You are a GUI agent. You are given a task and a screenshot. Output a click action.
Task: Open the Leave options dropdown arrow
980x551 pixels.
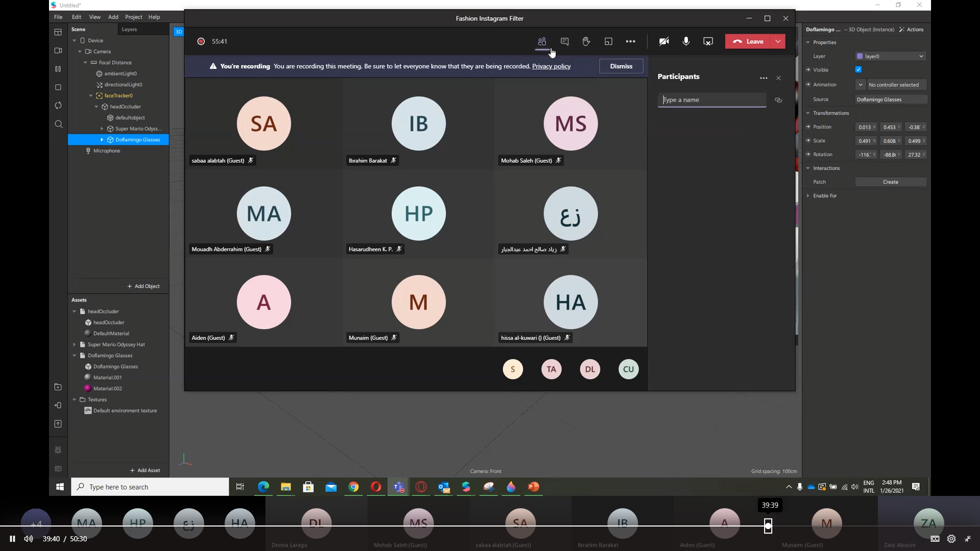pos(778,41)
